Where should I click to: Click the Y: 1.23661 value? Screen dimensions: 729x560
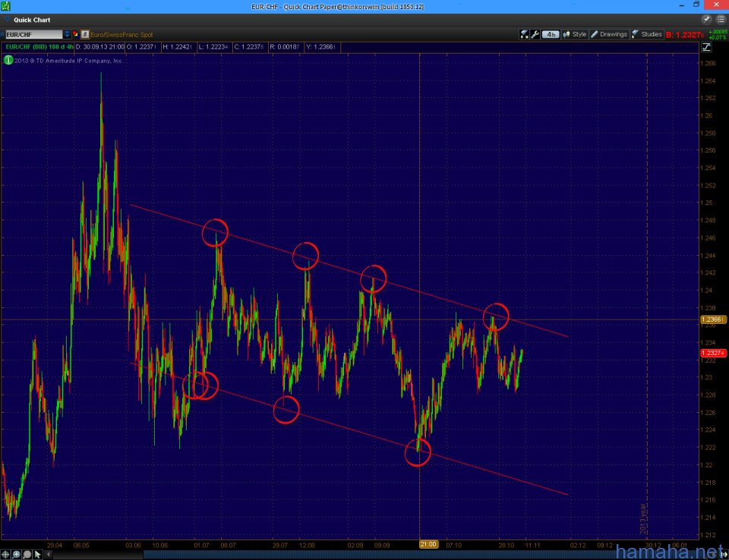click(320, 47)
